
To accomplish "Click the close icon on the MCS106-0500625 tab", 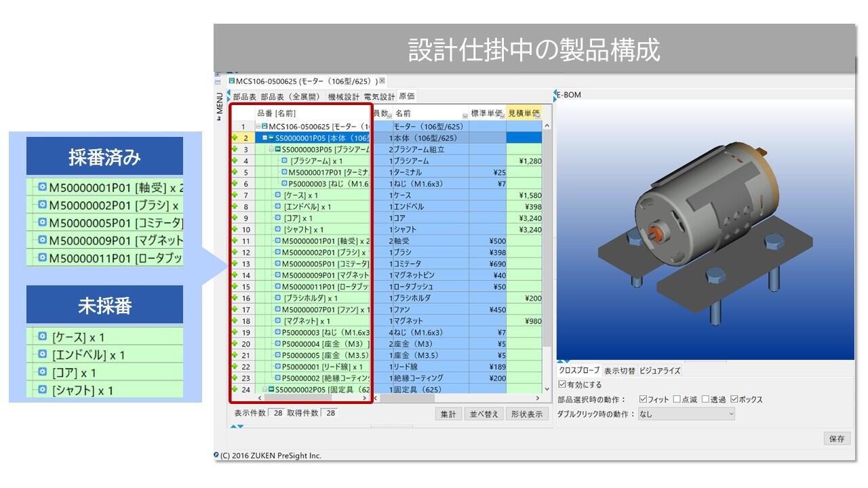I will [x=382, y=81].
